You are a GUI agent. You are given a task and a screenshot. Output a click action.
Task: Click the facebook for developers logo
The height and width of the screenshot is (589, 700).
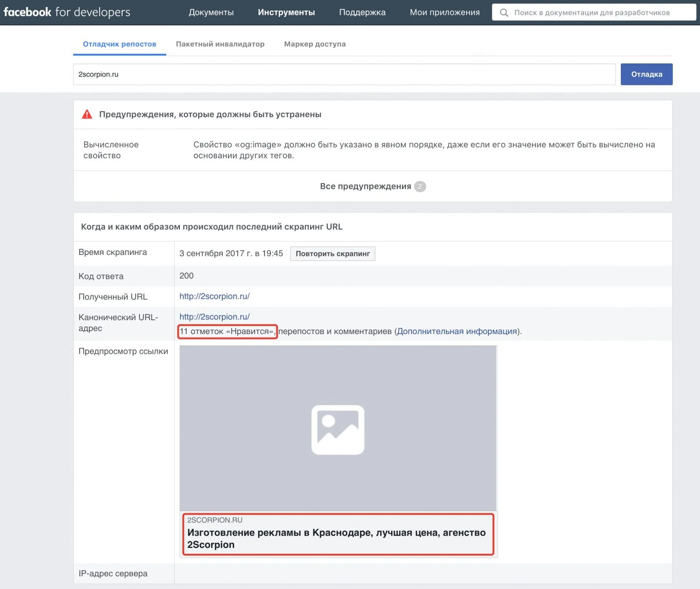pos(67,12)
